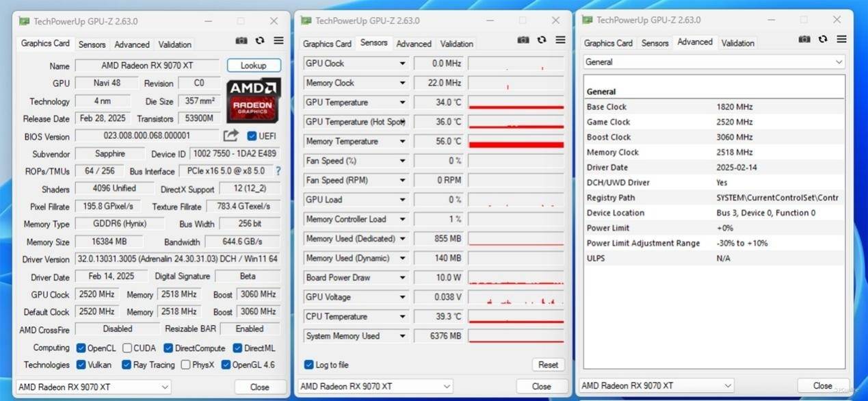Open GPU selector dropdown in Advanced window
The width and height of the screenshot is (868, 401).
pos(657,385)
